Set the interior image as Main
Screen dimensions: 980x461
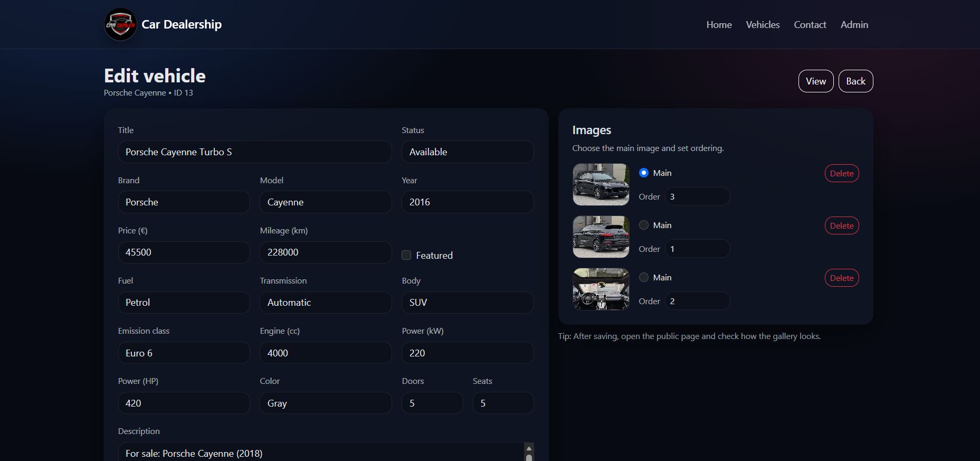tap(644, 277)
